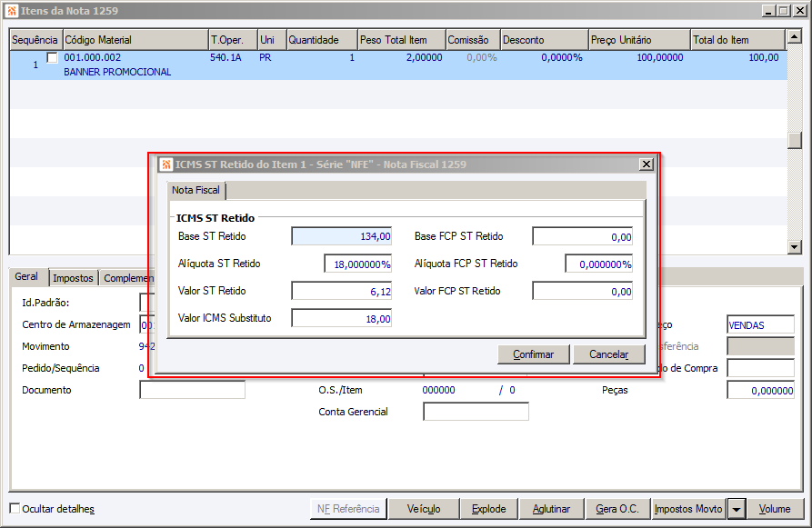Click the material code 001.000.002
Image resolution: width=812 pixels, height=528 pixels.
point(92,57)
